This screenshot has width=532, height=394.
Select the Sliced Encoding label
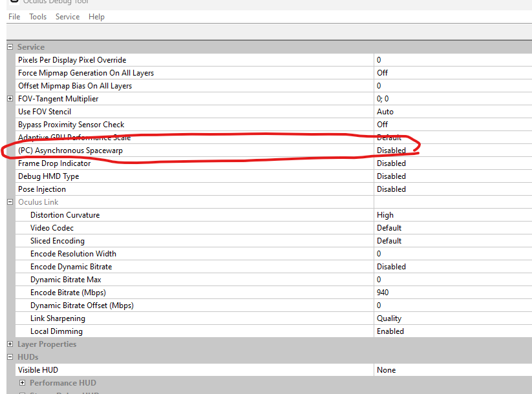click(x=58, y=241)
